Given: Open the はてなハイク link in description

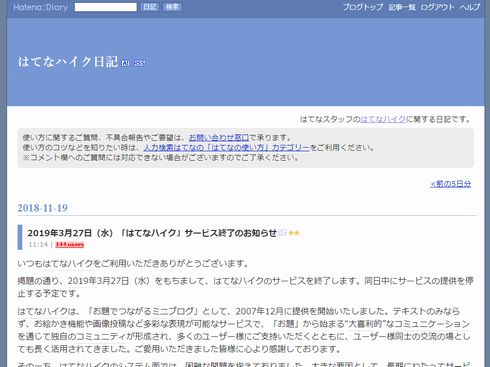Looking at the screenshot, I should coord(383,119).
